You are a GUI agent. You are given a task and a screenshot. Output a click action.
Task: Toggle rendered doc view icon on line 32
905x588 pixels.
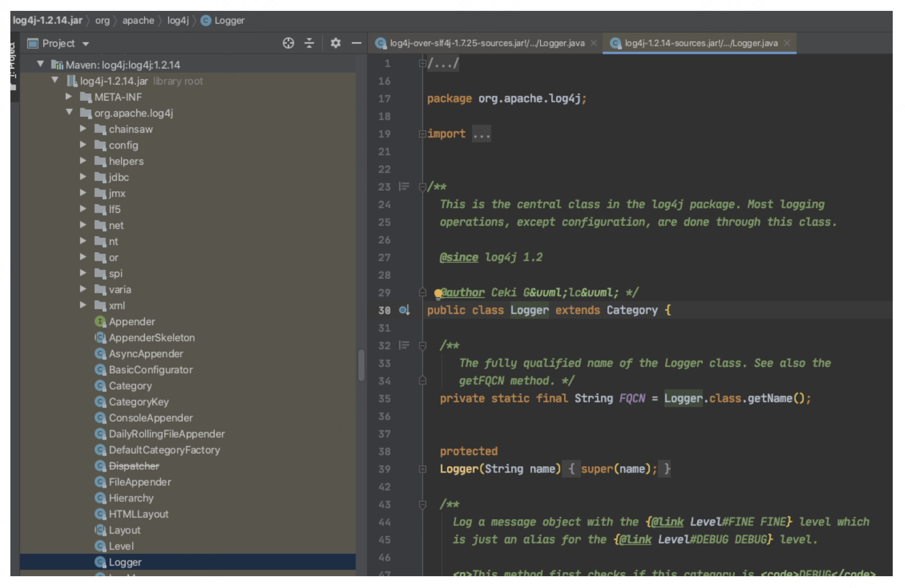click(404, 345)
